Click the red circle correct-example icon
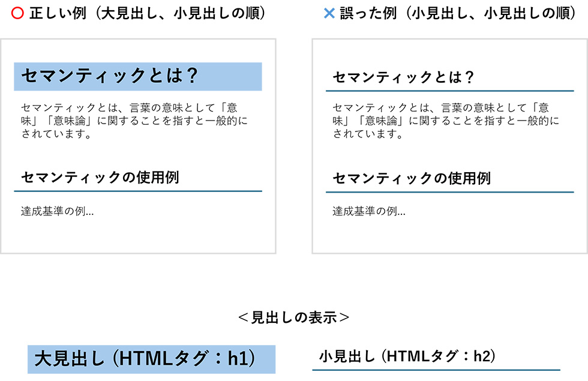The width and height of the screenshot is (588, 381). tap(17, 13)
